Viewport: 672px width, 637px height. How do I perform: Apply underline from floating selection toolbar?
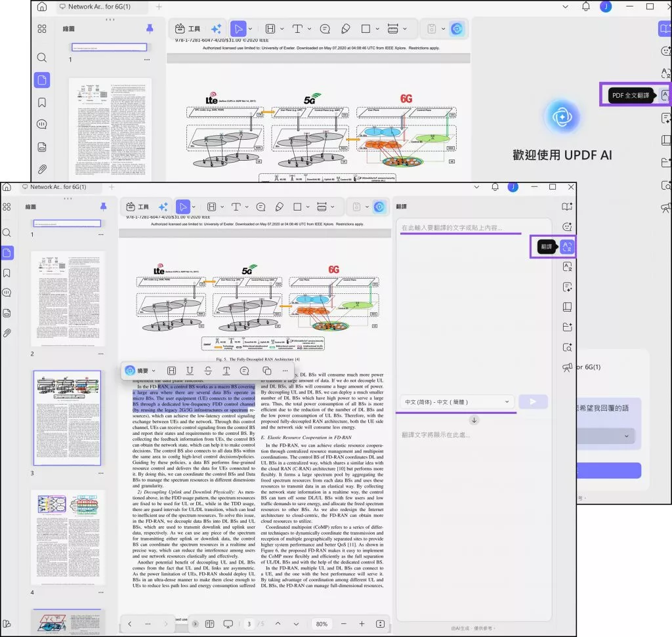tap(190, 371)
